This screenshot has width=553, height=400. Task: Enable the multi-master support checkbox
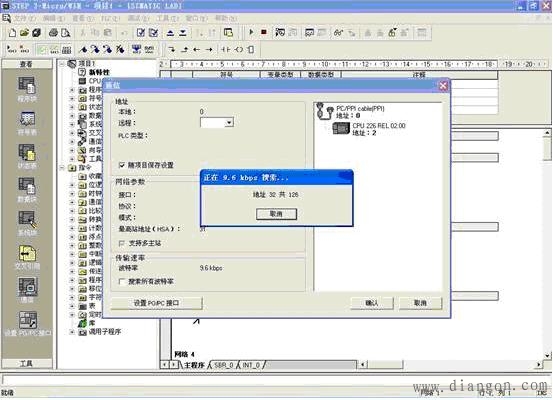tap(122, 243)
